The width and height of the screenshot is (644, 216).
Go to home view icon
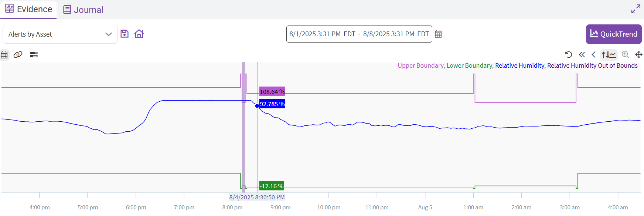[139, 34]
